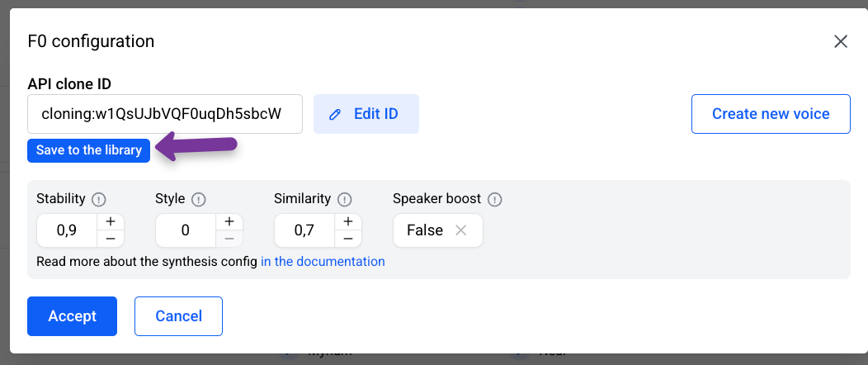This screenshot has height=365, width=868.
Task: Click Save to the library button
Action: [88, 150]
